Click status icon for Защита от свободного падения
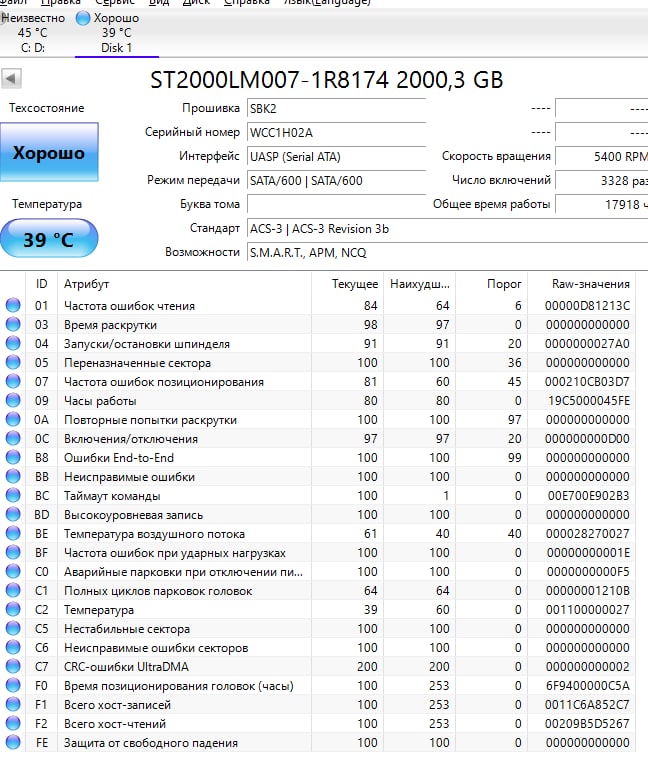648x763 pixels. (13, 742)
